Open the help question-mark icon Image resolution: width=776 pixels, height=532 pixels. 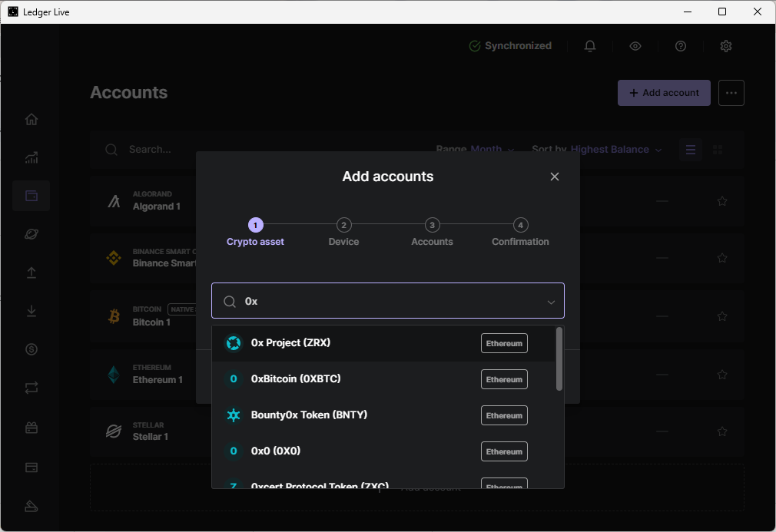pos(681,46)
